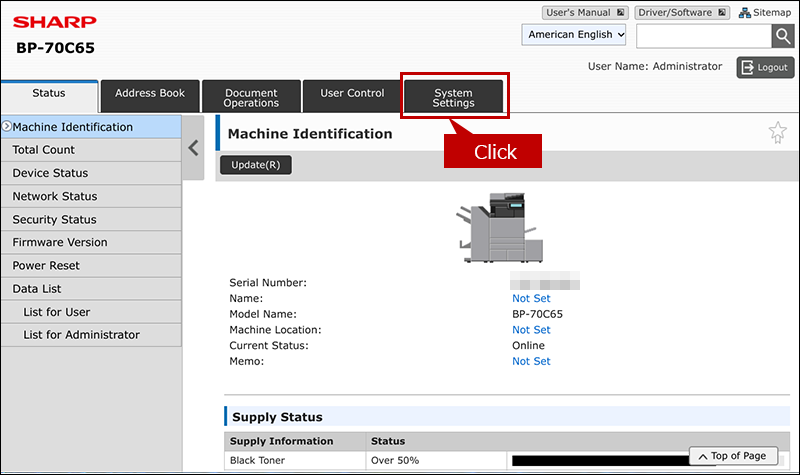Click the Online current status value
Image resolution: width=800 pixels, height=475 pixels.
[x=528, y=345]
